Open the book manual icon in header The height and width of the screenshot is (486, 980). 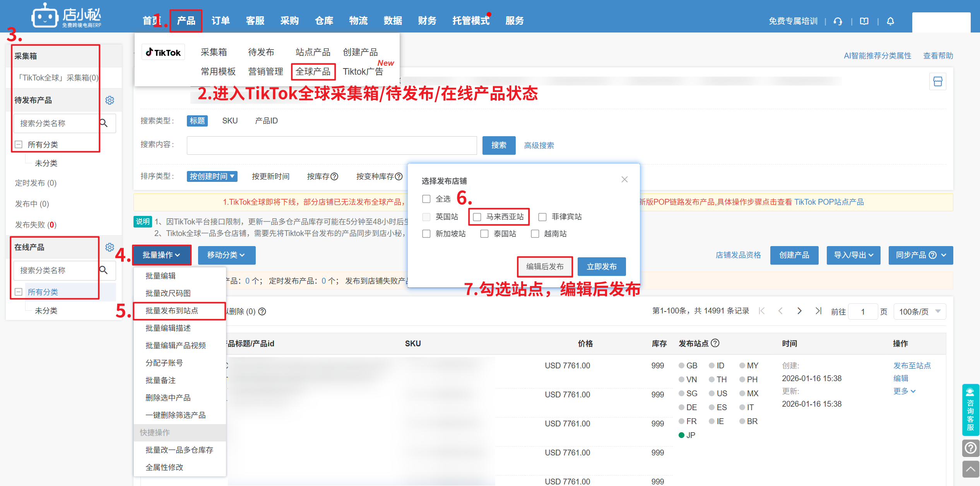[x=864, y=21]
